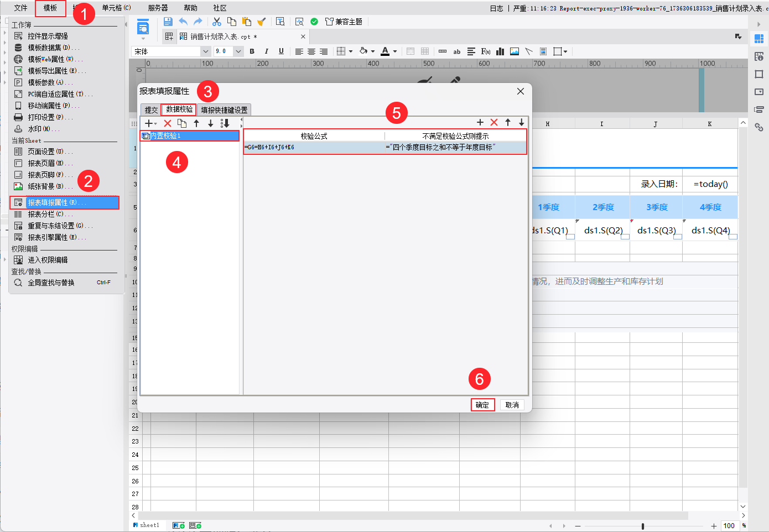The image size is (769, 532).
Task: Activate the format painter brush
Action: click(262, 22)
